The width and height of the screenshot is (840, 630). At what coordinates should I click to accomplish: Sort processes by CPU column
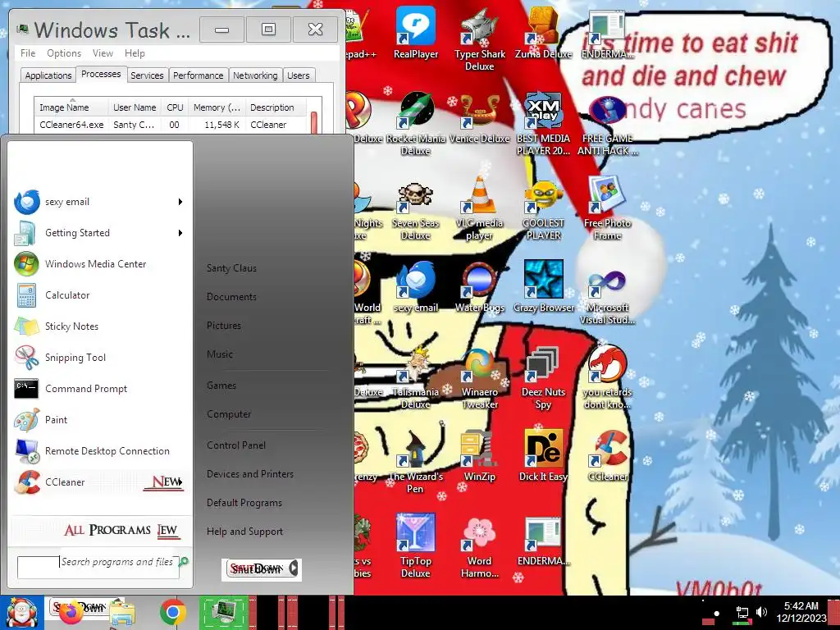175,107
